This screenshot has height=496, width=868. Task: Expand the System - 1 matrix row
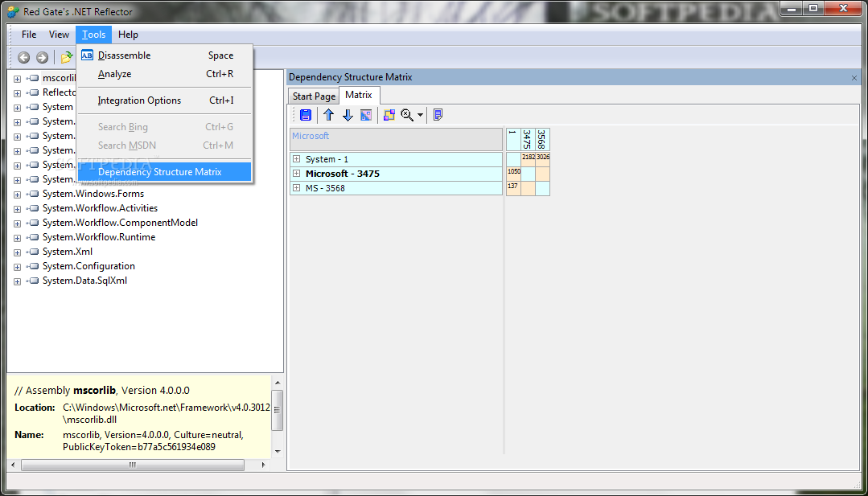[297, 159]
